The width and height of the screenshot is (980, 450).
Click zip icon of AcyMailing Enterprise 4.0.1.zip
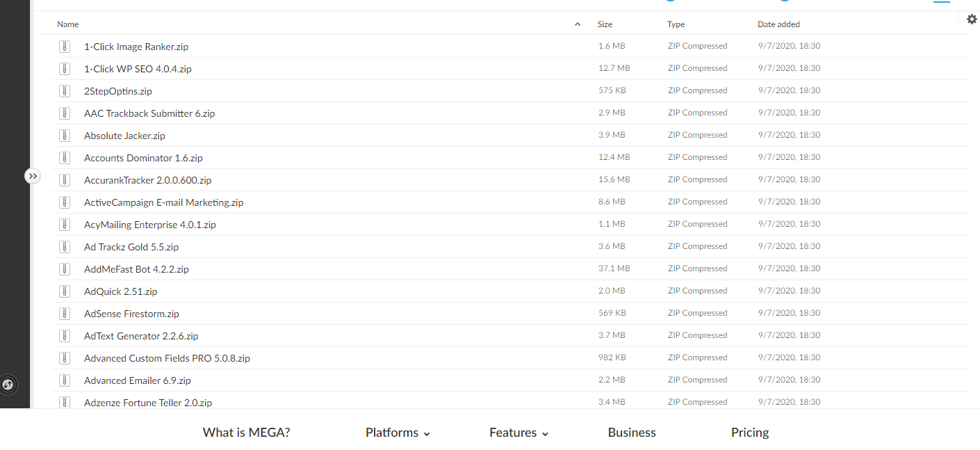tap(65, 225)
